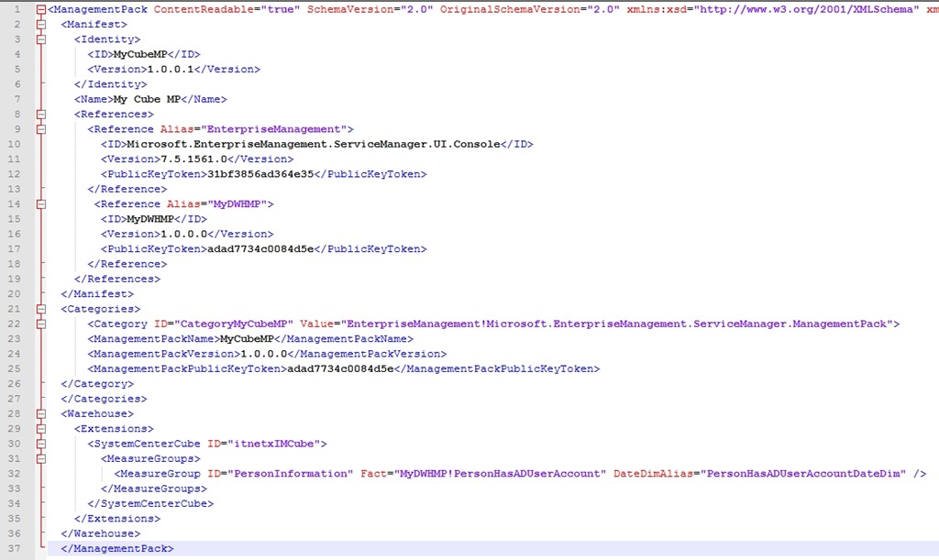
Task: Collapse the CategoryMyCubeMP Category fold marker
Action: [40, 324]
